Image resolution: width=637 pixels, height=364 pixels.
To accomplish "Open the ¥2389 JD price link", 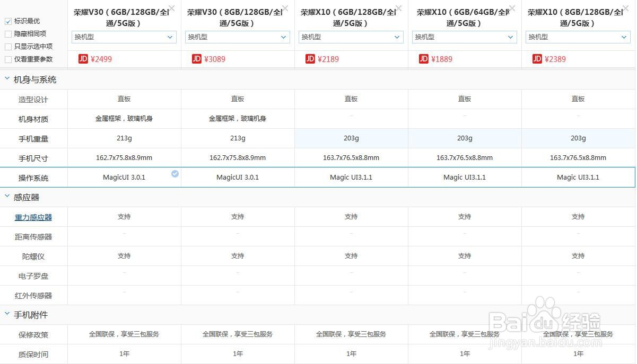I will click(555, 59).
